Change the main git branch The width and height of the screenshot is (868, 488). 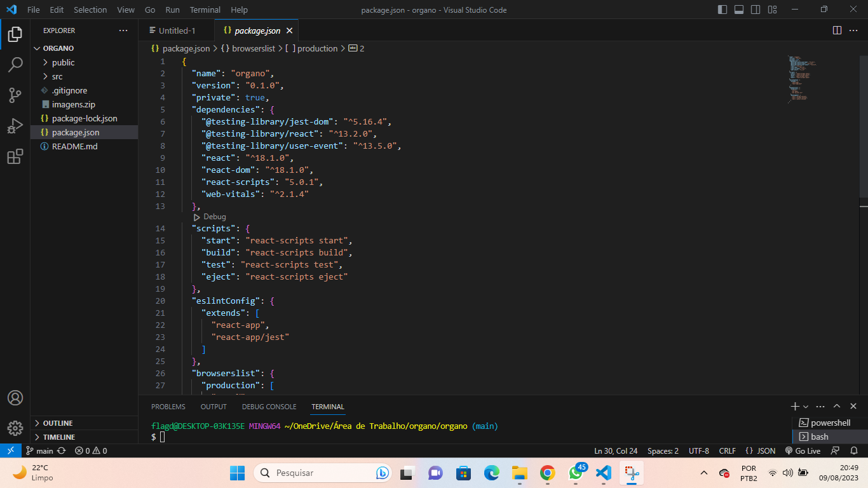click(39, 451)
